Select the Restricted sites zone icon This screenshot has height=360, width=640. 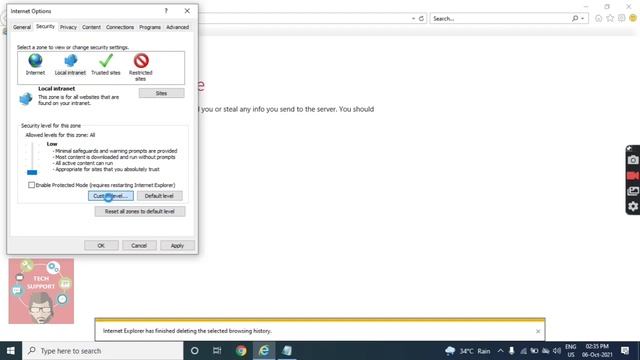(141, 61)
